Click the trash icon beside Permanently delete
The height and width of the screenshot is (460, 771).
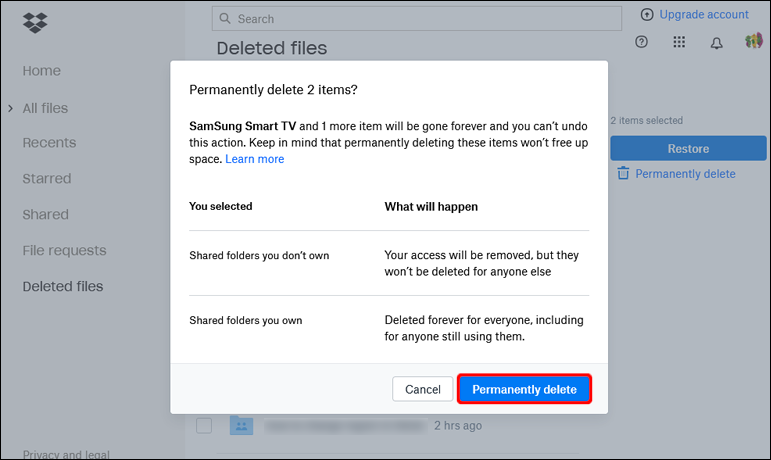[623, 173]
